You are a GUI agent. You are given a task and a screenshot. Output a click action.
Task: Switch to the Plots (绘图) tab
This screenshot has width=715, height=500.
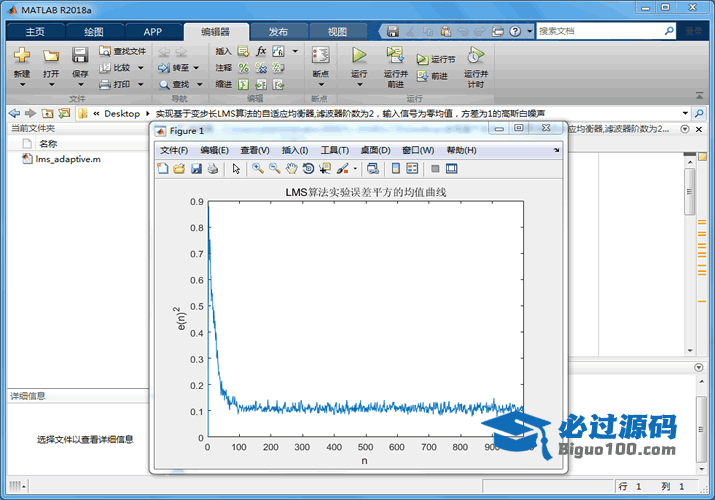(x=94, y=31)
